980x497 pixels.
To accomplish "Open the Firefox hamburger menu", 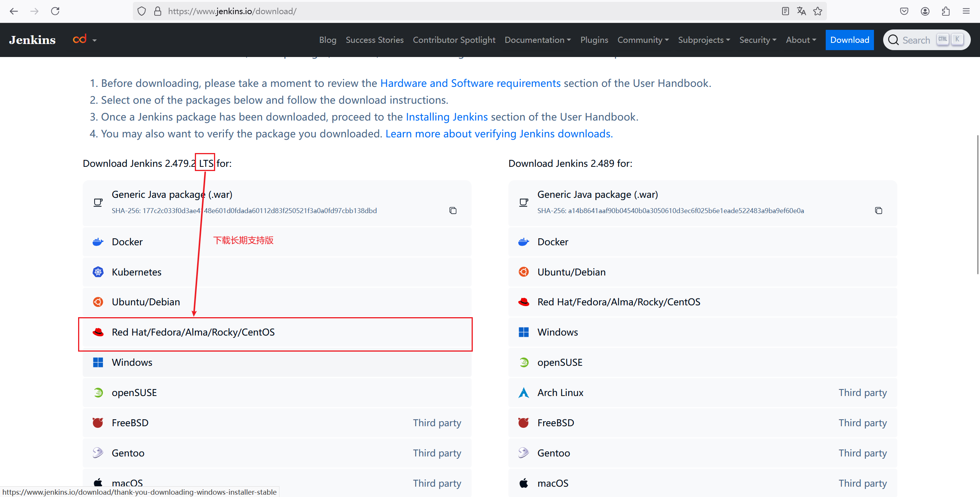I will coord(966,11).
